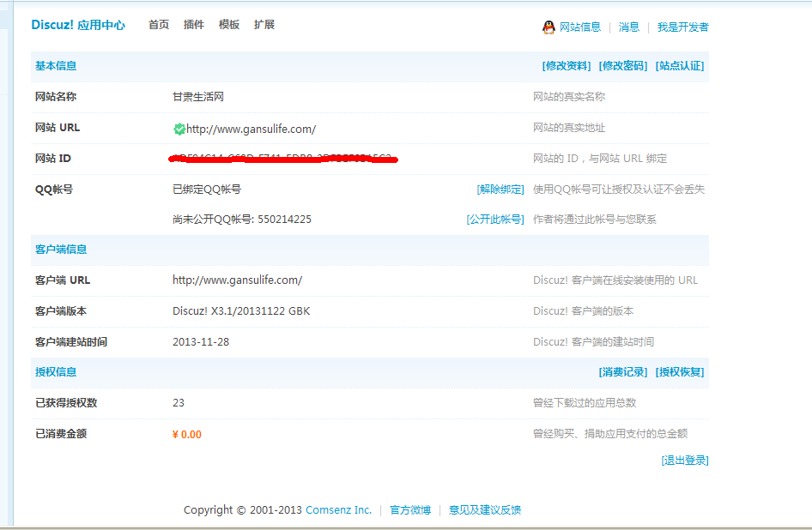Open the 消息 link
812x530 pixels.
(x=629, y=27)
